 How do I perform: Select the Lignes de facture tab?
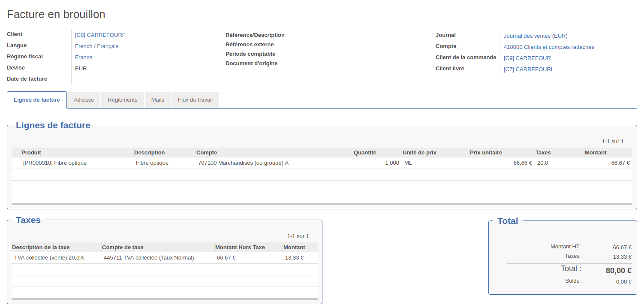[37, 100]
